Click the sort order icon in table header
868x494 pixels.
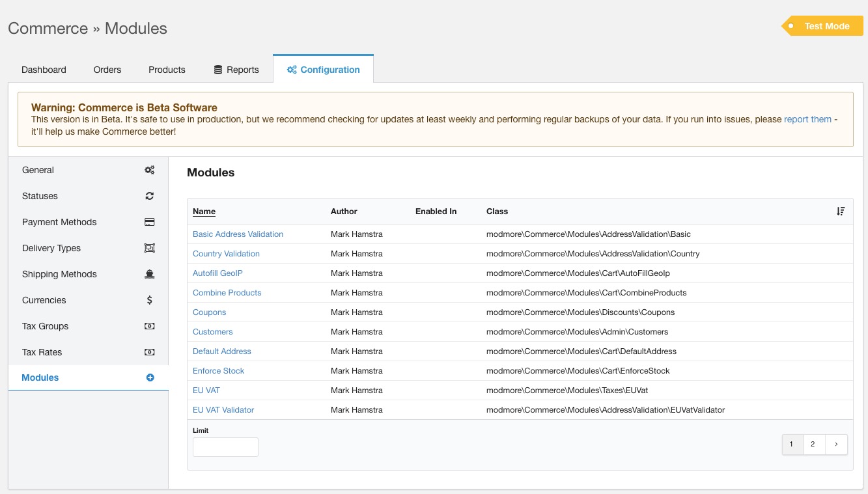tap(841, 212)
